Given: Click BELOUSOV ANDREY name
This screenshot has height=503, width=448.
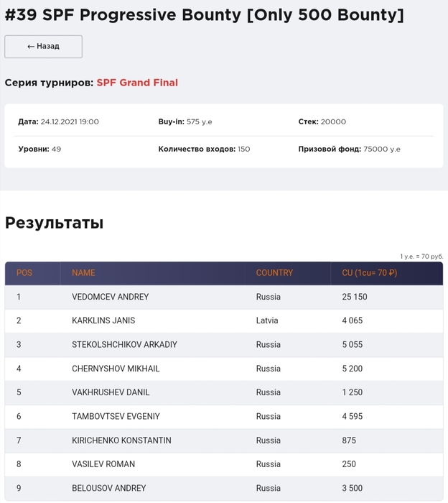Looking at the screenshot, I should coord(108,489).
